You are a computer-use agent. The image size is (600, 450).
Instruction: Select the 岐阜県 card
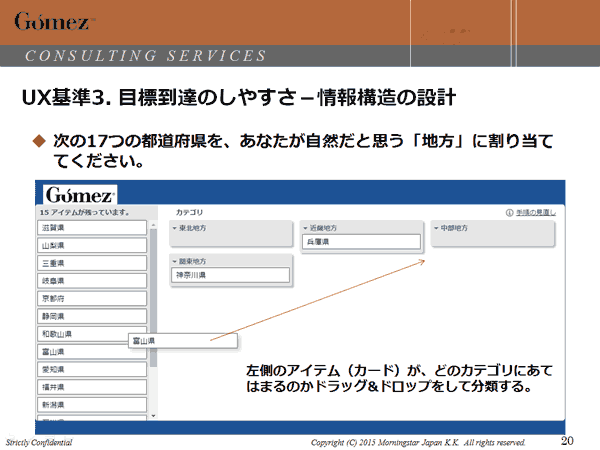point(92,281)
